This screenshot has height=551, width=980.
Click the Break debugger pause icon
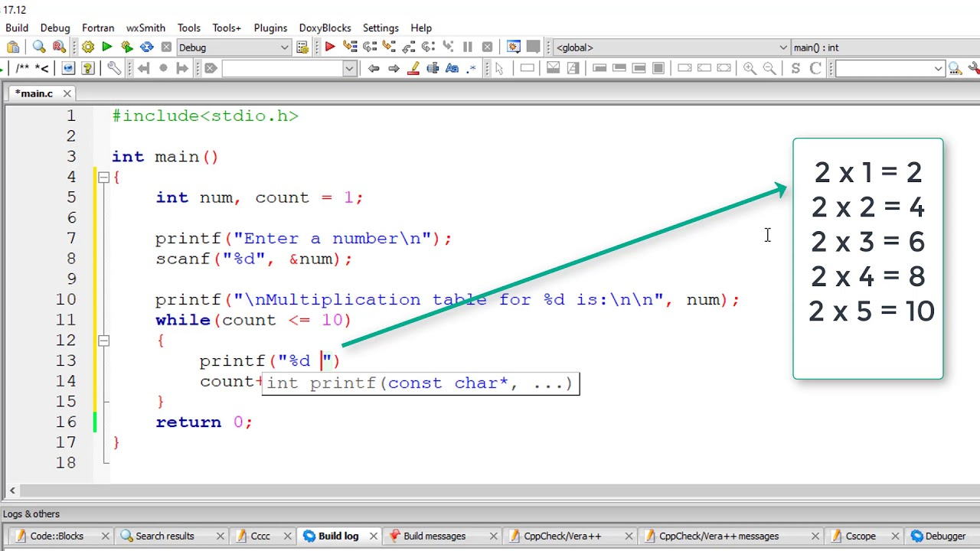pyautogui.click(x=468, y=47)
